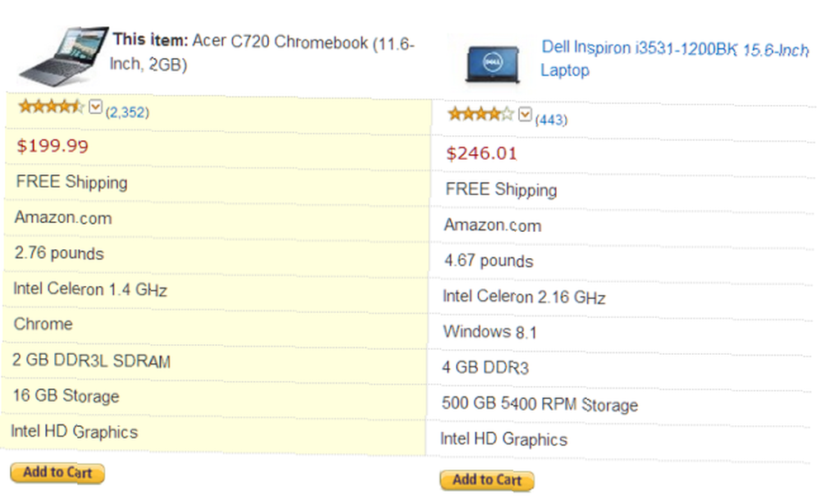
Task: Click 500 GB 5400 RPM Storage text
Action: (540, 404)
